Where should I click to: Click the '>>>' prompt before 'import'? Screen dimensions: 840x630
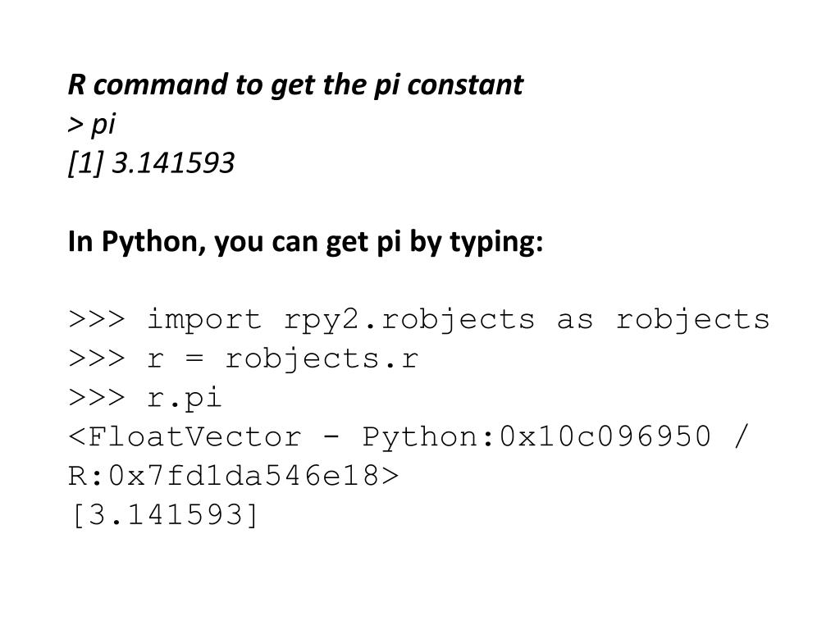coord(97,319)
